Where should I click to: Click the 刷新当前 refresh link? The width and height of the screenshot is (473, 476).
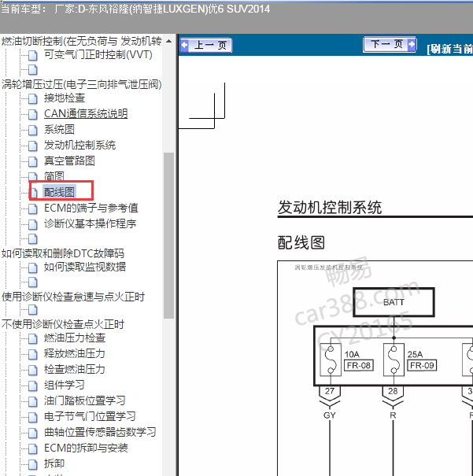pyautogui.click(x=450, y=49)
